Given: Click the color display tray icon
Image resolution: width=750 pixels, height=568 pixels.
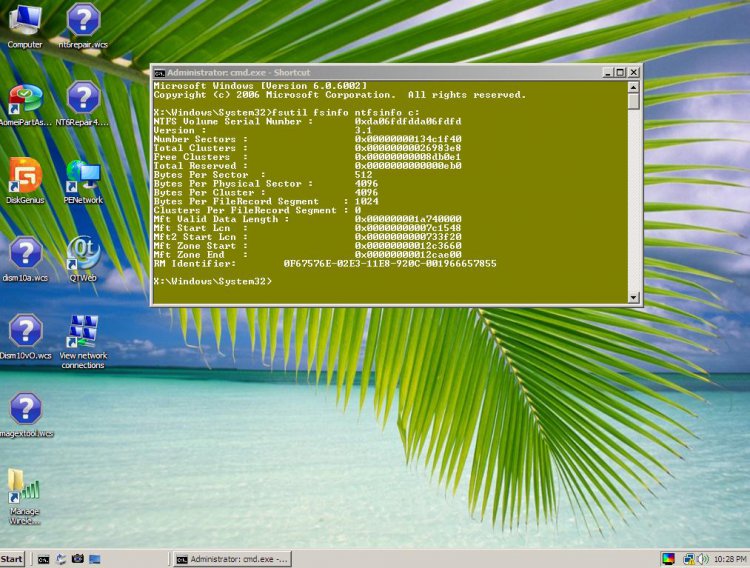Looking at the screenshot, I should pos(668,558).
